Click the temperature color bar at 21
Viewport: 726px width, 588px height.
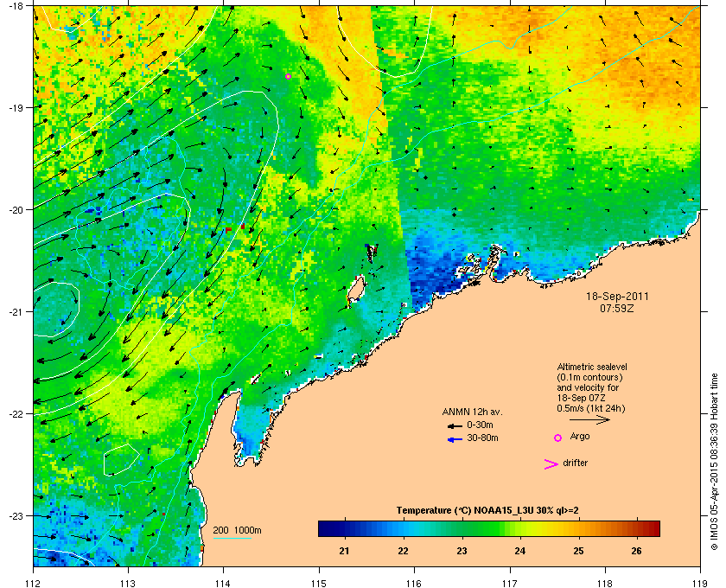344,528
